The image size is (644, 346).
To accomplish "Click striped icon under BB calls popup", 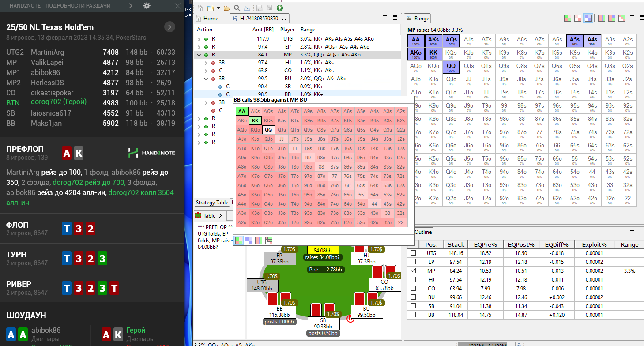I will (259, 240).
